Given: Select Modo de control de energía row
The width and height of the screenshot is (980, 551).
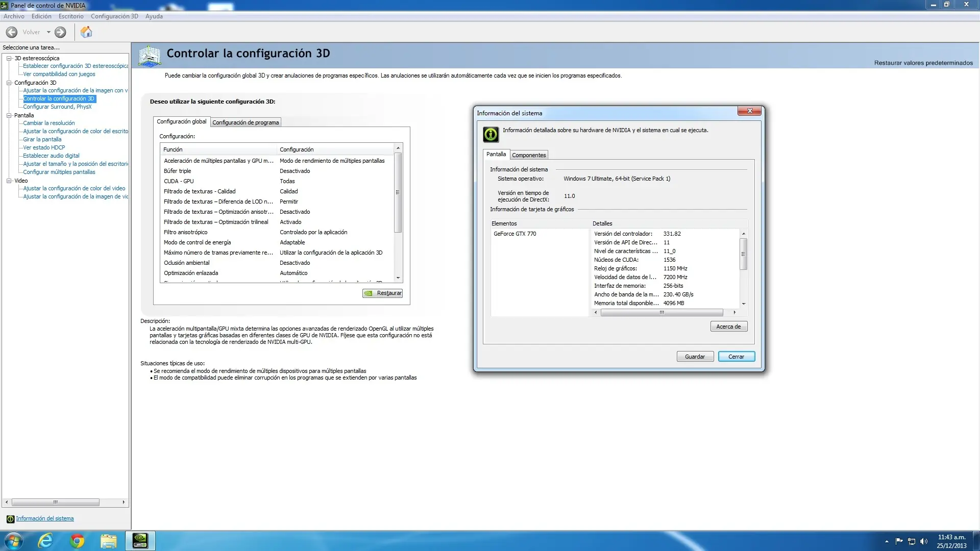Looking at the screenshot, I should [x=278, y=243].
